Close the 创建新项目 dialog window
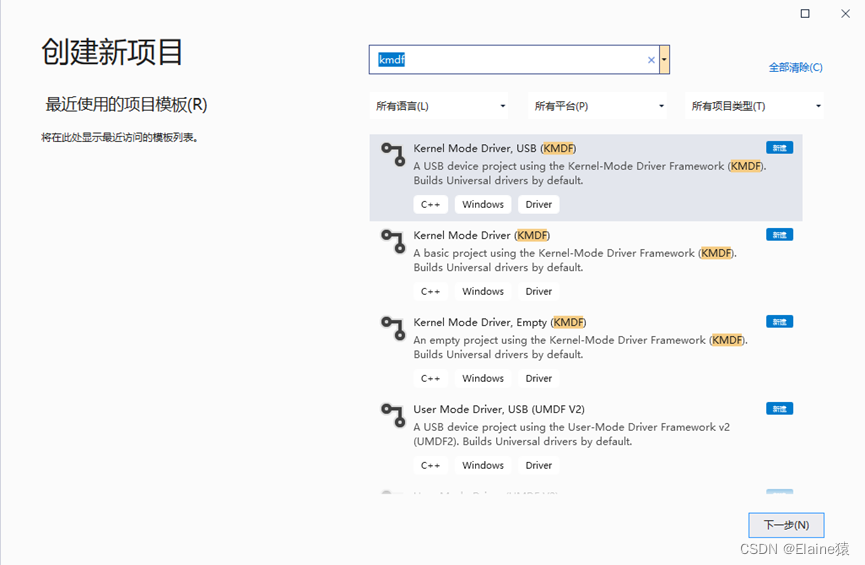This screenshot has height=565, width=865. coord(845,13)
